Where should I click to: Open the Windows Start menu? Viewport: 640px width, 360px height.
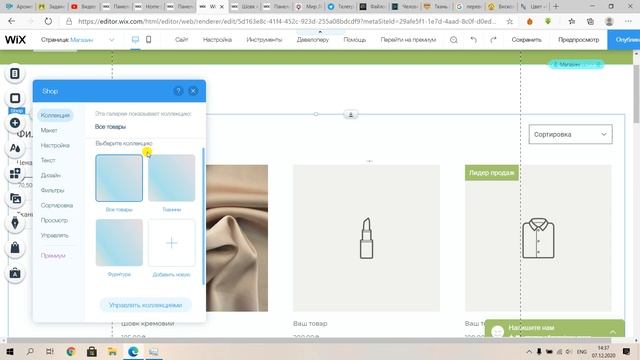[x=10, y=351]
